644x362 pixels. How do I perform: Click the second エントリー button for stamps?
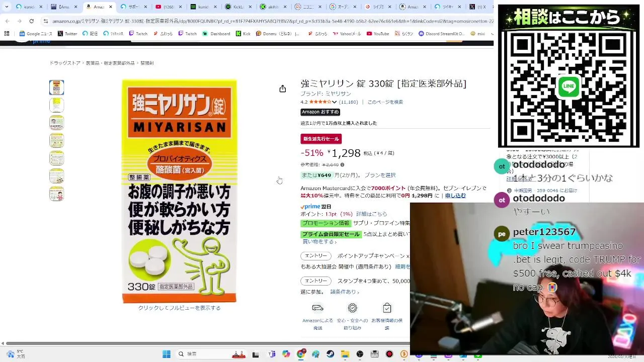pos(316,281)
